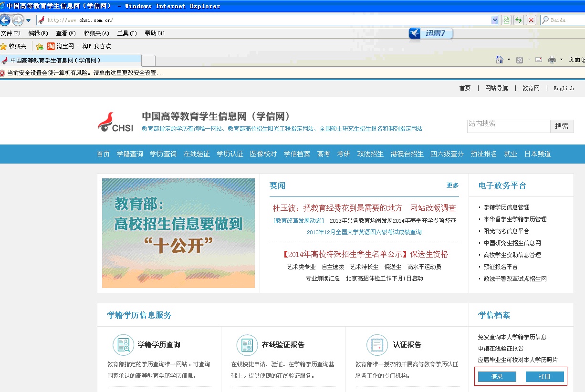Viewport: 585px width, 392px height.
Task: Click the 迅雷7 Thunder toolbar badge
Action: tap(430, 33)
